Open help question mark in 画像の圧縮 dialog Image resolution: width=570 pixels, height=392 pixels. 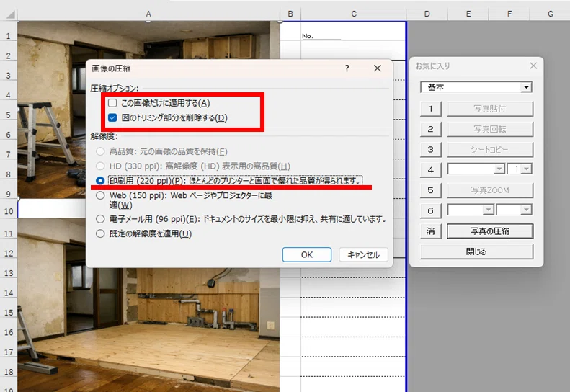[347, 68]
